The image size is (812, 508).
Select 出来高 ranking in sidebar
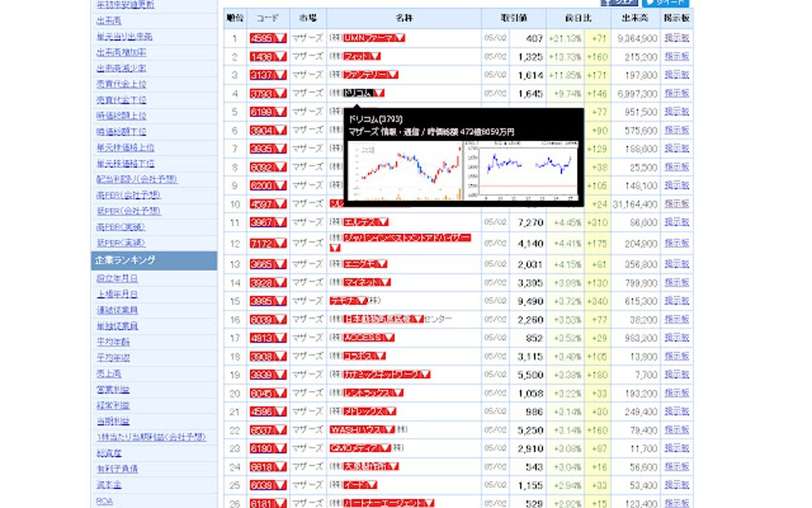(109, 21)
